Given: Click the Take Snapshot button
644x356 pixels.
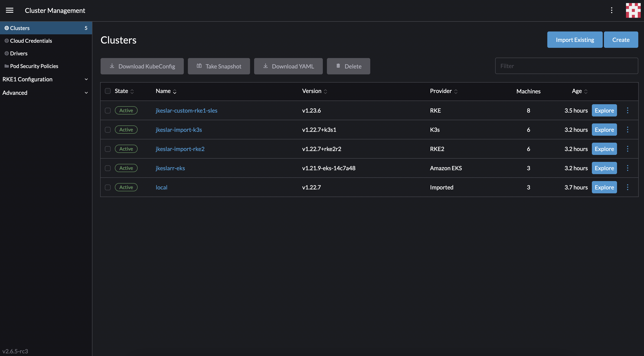Looking at the screenshot, I should (x=219, y=66).
